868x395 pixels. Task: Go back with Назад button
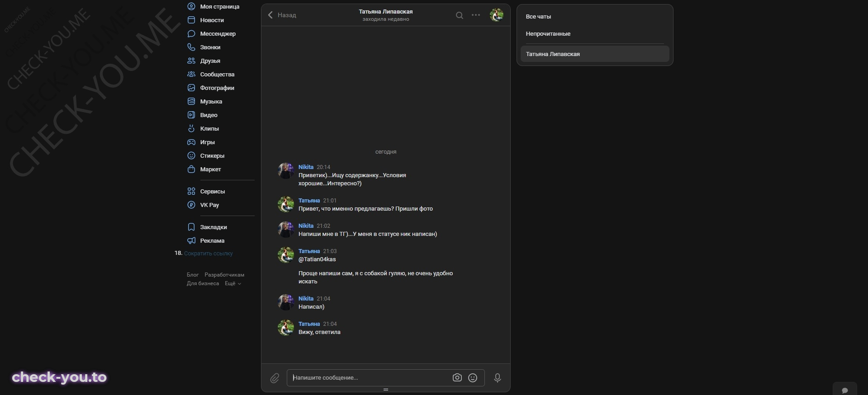(x=282, y=15)
